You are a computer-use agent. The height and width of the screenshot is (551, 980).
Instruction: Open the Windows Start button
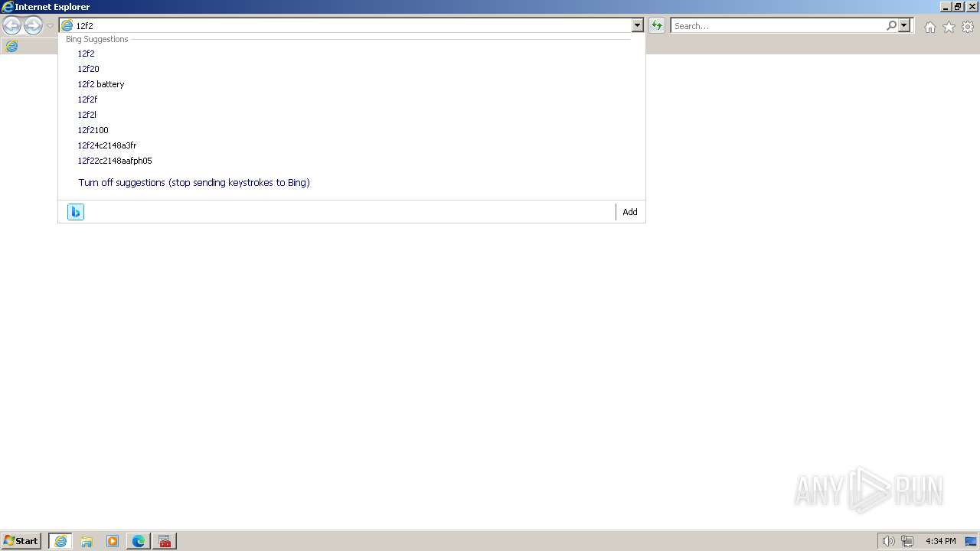coord(21,541)
